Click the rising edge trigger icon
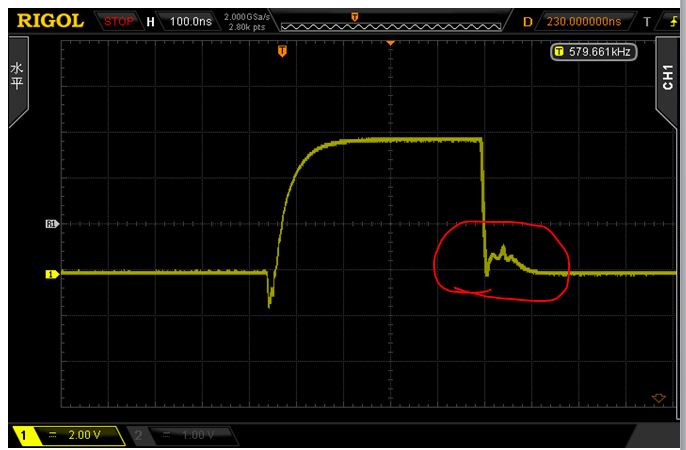 point(674,21)
